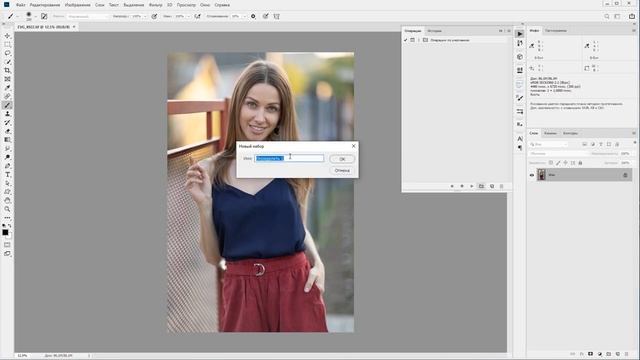Select the Move tool
Screen dimensions: 640x360
click(x=7, y=36)
